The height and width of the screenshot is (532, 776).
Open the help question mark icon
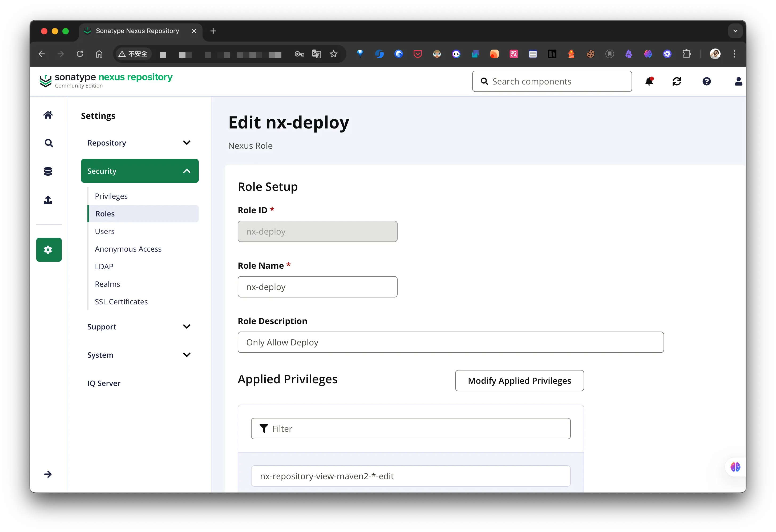click(706, 82)
